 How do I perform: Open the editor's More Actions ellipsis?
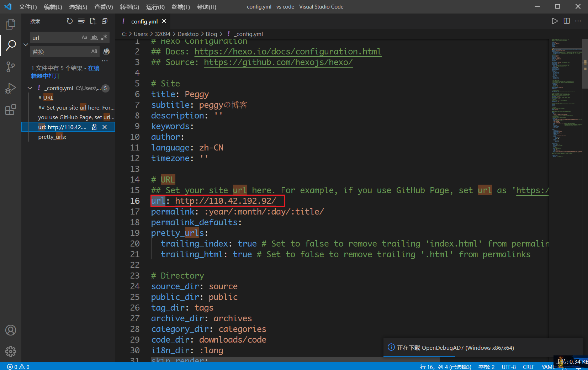click(x=578, y=21)
